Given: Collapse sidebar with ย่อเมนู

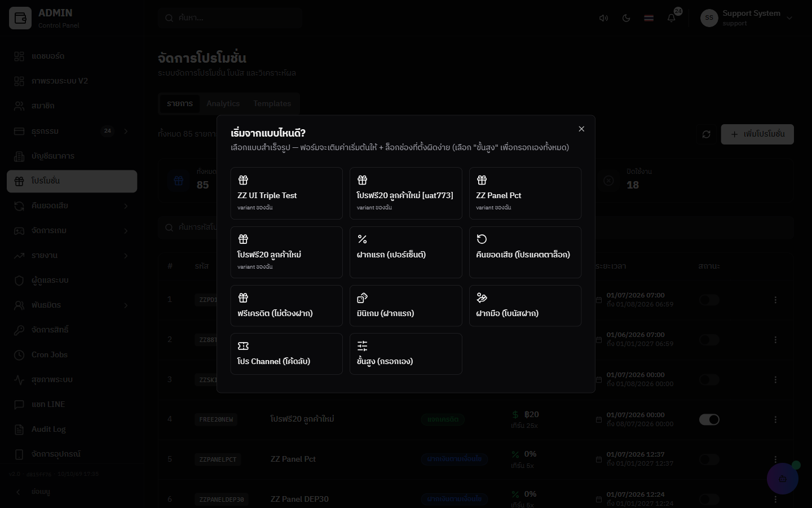Looking at the screenshot, I should point(72,492).
